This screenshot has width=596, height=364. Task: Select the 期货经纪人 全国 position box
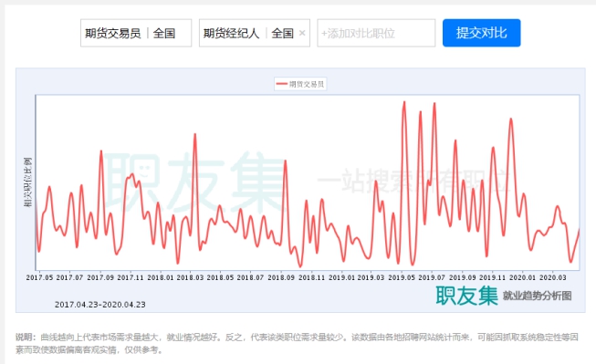(255, 33)
